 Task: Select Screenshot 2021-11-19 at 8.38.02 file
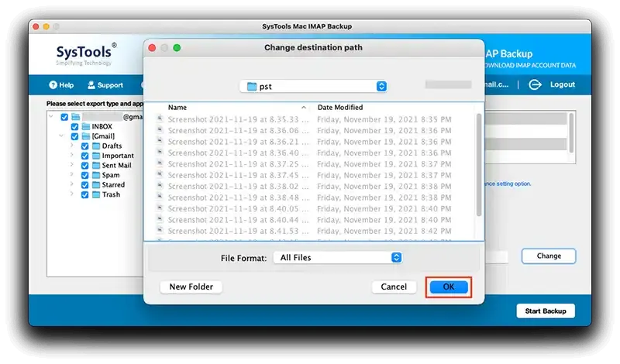pos(238,186)
